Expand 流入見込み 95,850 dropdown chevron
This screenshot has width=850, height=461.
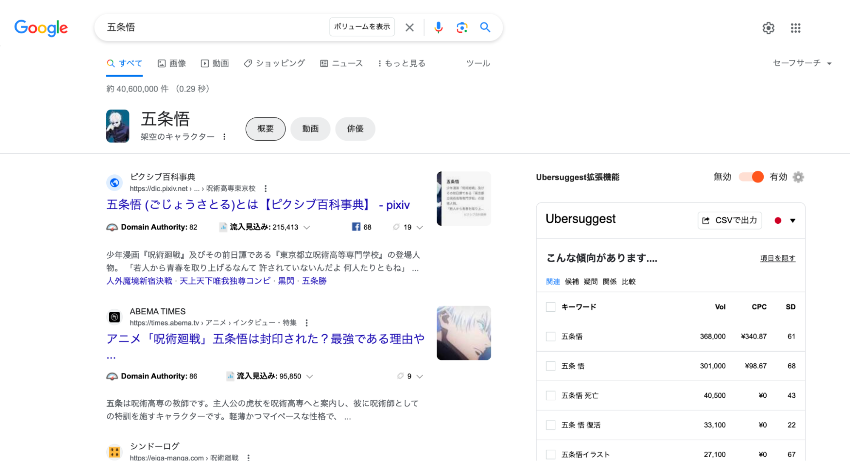(x=310, y=376)
